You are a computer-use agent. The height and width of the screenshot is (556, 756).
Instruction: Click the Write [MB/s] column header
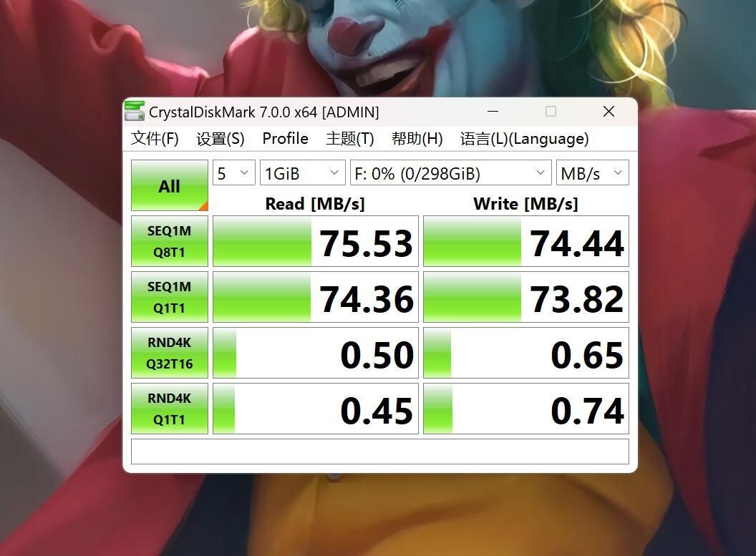point(525,204)
